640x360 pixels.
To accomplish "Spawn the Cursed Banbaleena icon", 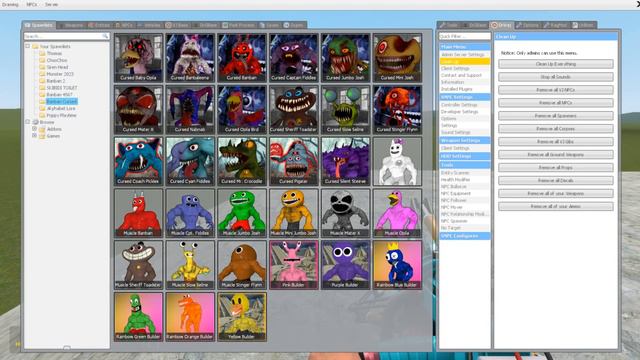I will 190,58.
